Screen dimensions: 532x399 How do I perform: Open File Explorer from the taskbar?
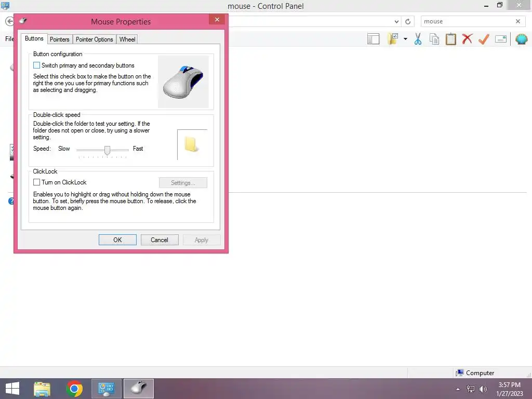pyautogui.click(x=42, y=389)
